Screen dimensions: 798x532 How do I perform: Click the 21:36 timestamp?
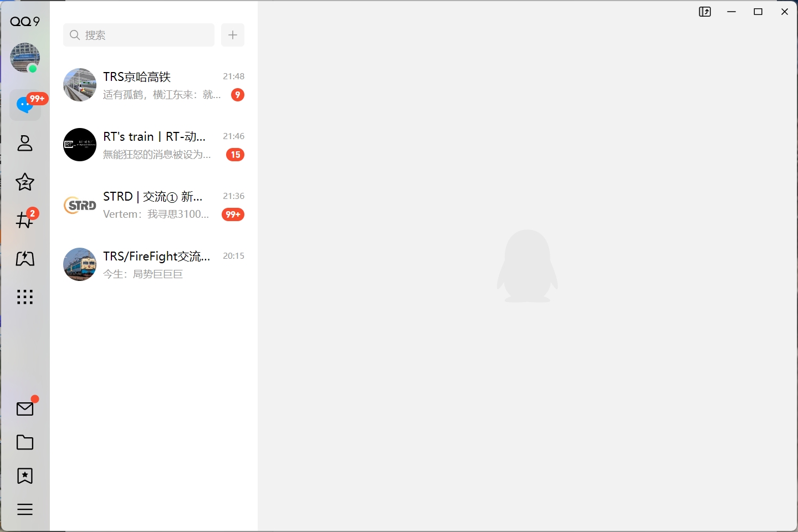(x=233, y=196)
